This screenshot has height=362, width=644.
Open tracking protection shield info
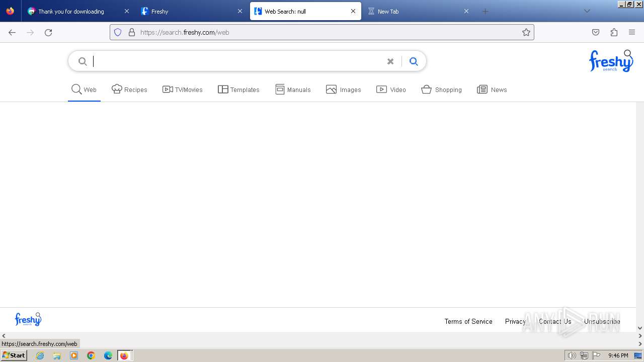tap(118, 32)
